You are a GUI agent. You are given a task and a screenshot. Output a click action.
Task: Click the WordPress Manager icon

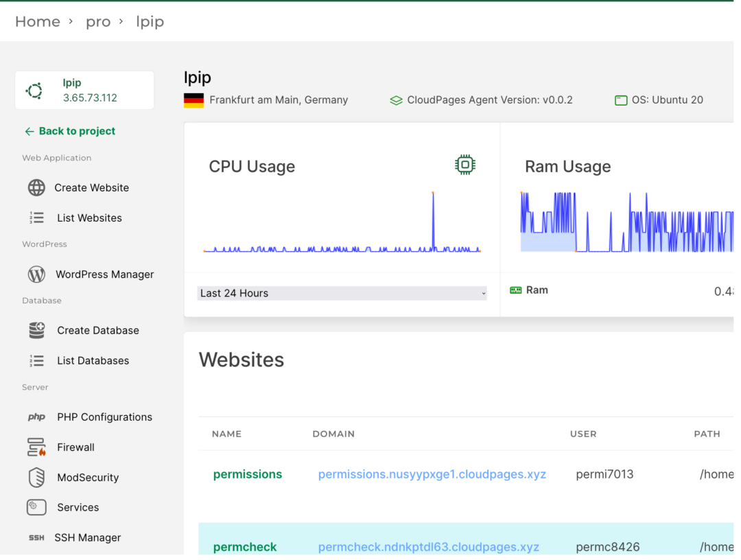pyautogui.click(x=36, y=274)
